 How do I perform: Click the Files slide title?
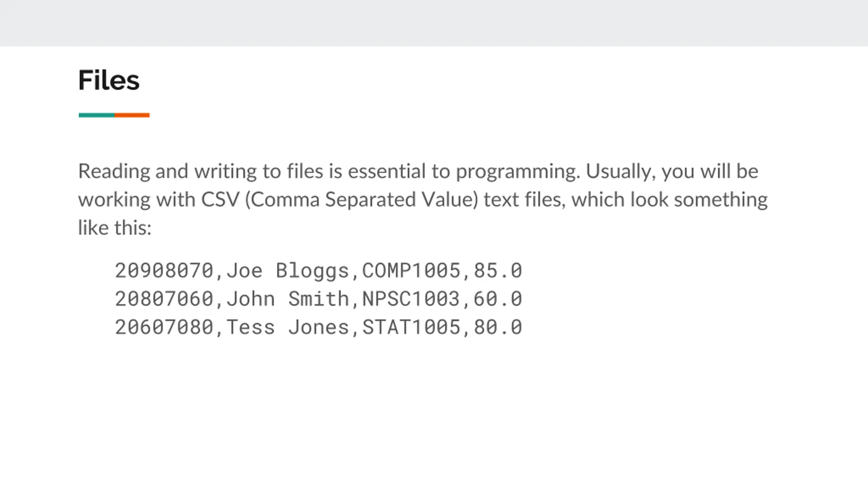click(x=109, y=80)
